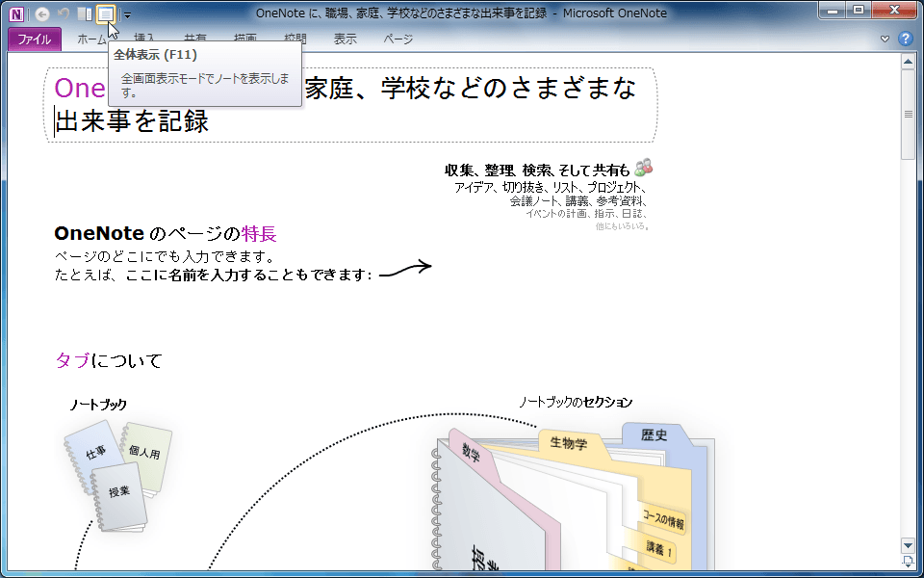
Task: Click the 'アイデア、切り抜き、リスト、プロジェクト、' line
Action: tap(551, 188)
